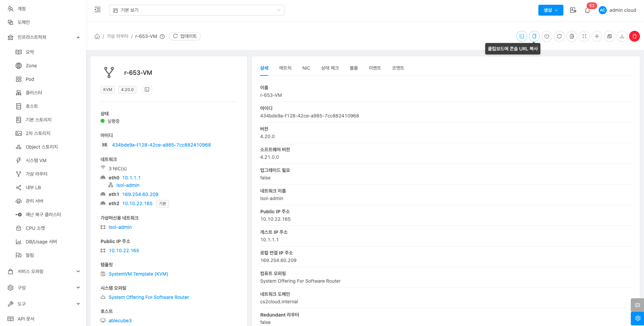Viewport: 644px width, 326px height.
Task: Click the blue settings gear floating button
Action: (x=637, y=319)
